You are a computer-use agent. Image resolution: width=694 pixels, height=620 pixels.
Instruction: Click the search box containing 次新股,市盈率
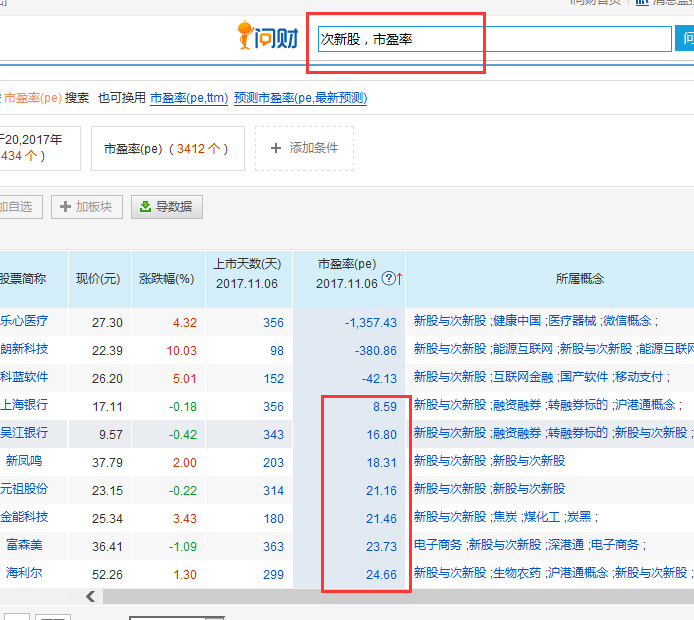point(494,39)
